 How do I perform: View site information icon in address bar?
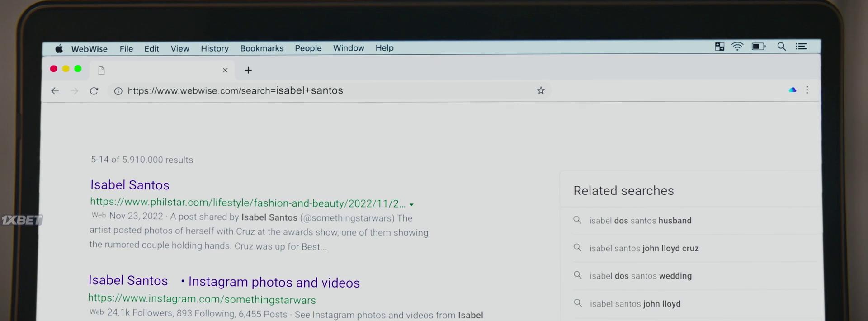point(118,91)
